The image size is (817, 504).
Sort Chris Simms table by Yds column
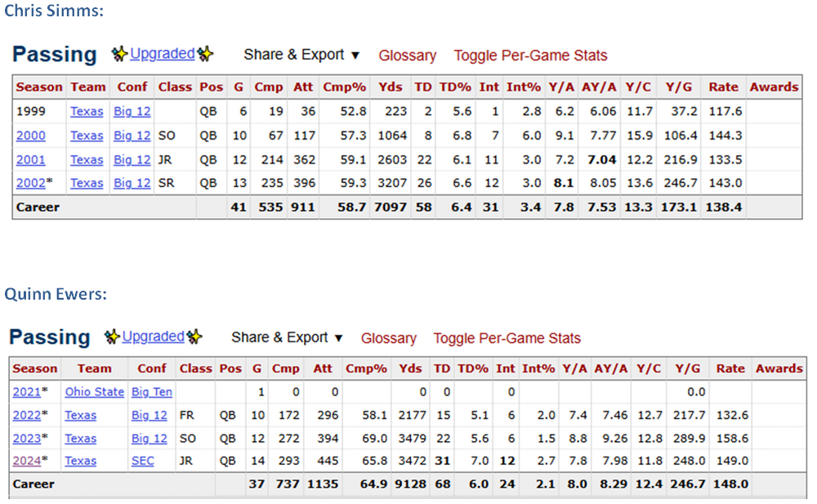385,87
